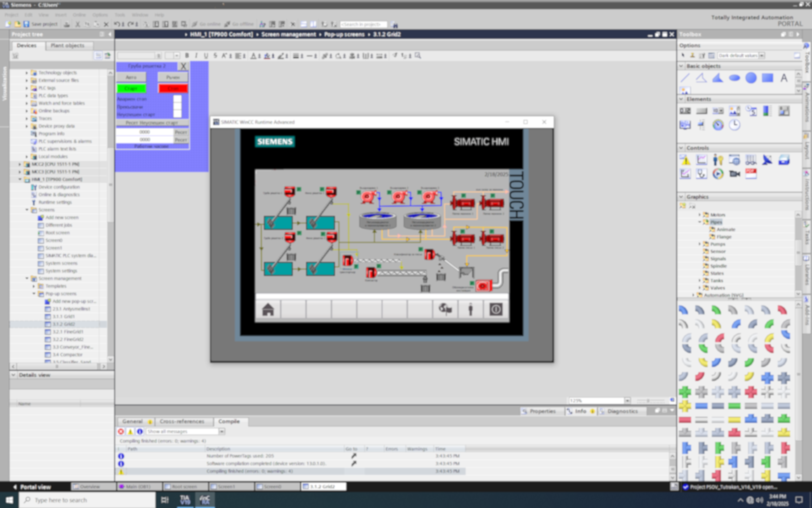Click Windows Start button
Image resolution: width=812 pixels, height=508 pixels.
(x=9, y=500)
